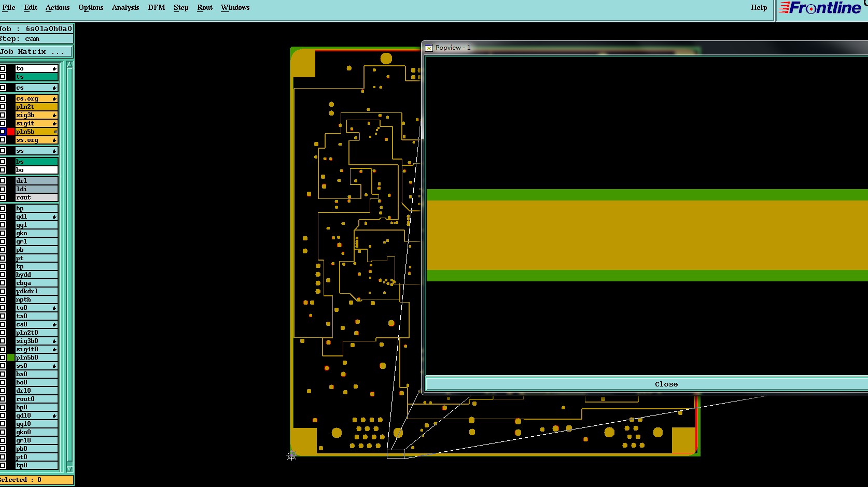
Task: Click the layer list scroll down arrow
Action: (69, 469)
